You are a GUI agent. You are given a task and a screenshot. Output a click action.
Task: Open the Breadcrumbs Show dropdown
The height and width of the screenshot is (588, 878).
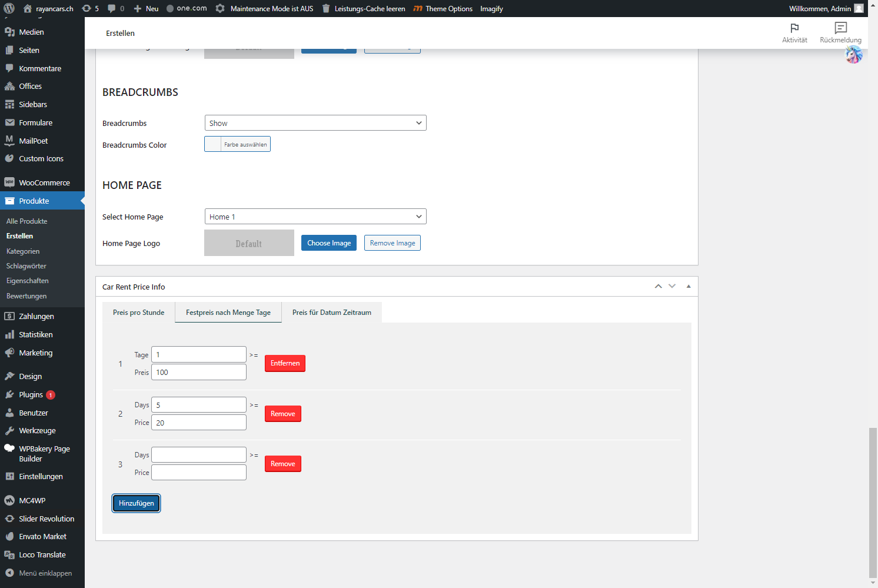pyautogui.click(x=315, y=123)
